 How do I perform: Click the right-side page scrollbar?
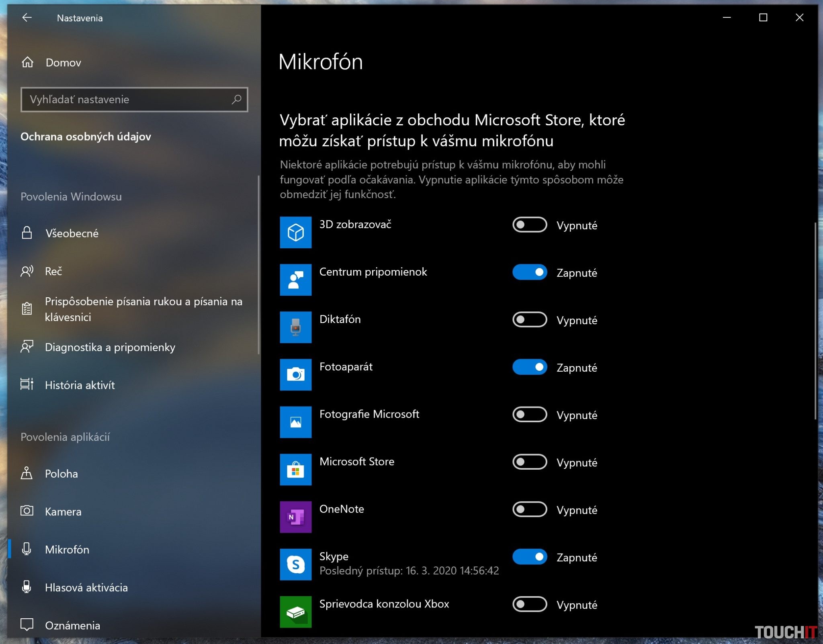point(815,321)
